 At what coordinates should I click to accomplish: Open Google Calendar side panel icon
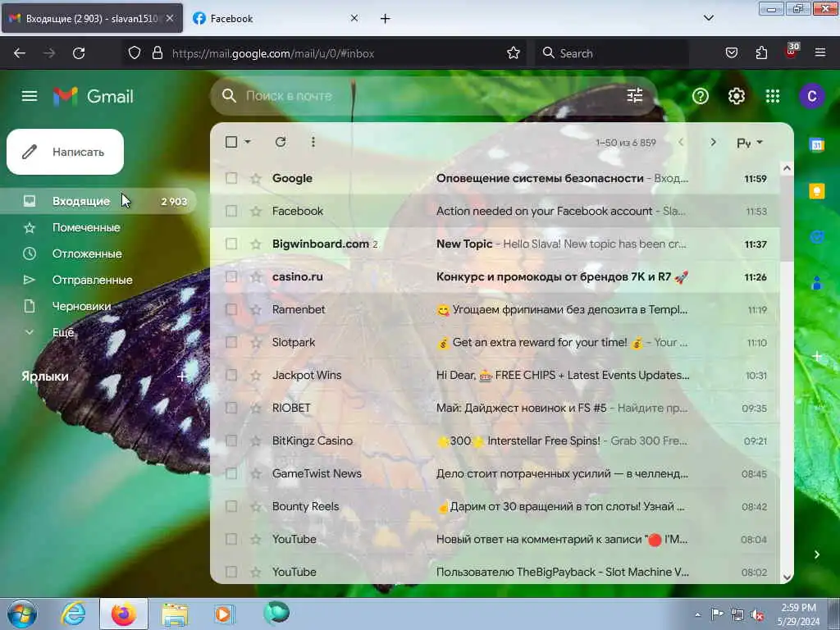(817, 144)
